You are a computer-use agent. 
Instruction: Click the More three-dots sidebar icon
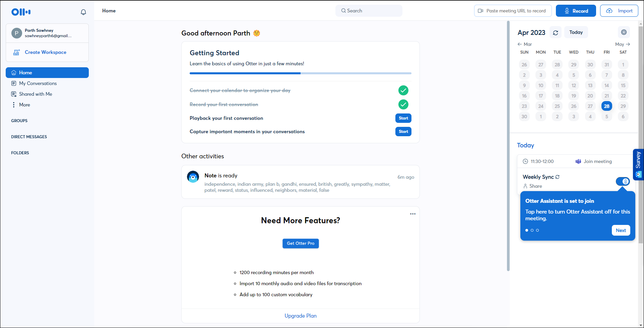(14, 105)
